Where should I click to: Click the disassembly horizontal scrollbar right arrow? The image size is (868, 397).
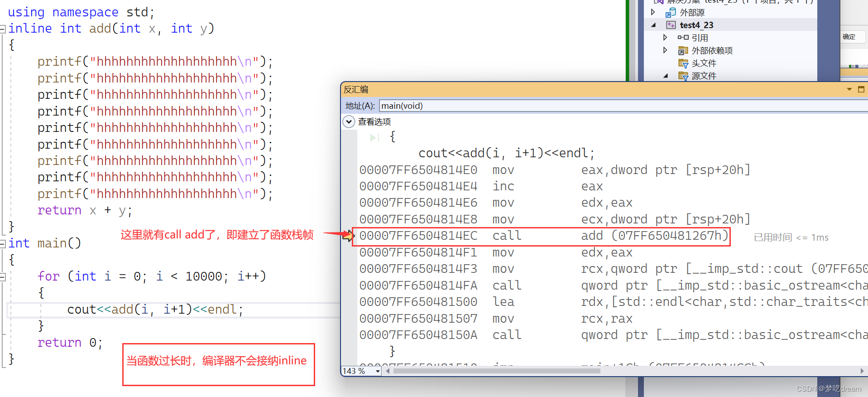click(x=862, y=371)
